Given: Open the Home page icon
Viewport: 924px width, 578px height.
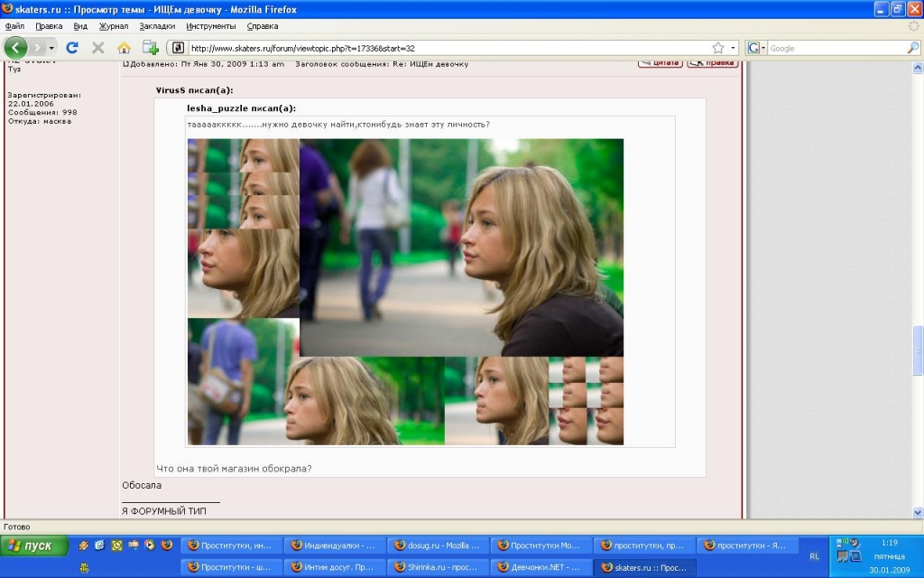Looking at the screenshot, I should 124,47.
